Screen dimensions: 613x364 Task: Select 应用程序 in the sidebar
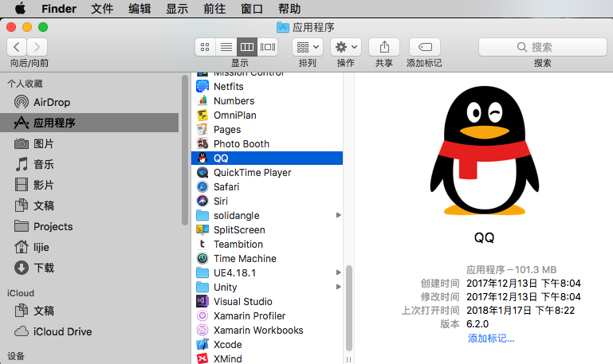click(89, 123)
